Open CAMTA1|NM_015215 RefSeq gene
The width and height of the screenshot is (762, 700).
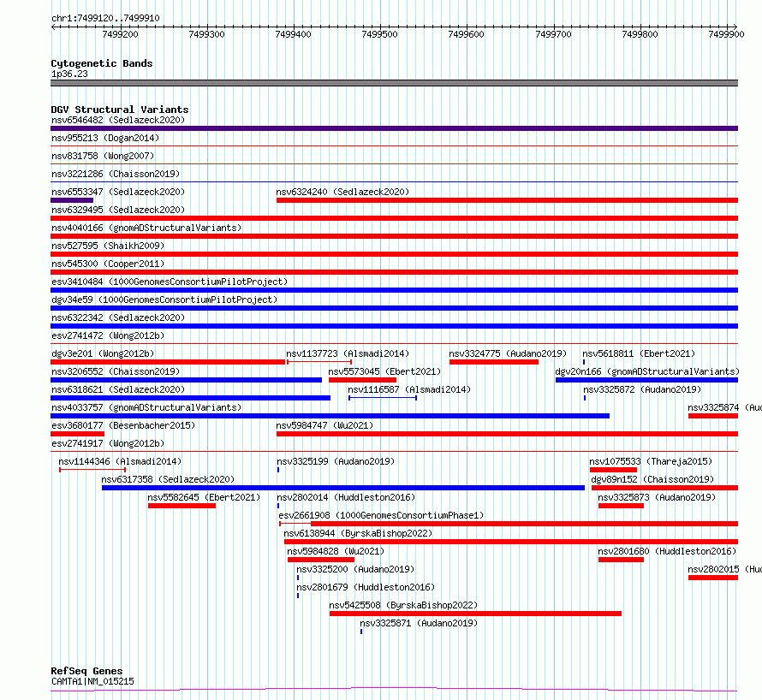(x=92, y=681)
